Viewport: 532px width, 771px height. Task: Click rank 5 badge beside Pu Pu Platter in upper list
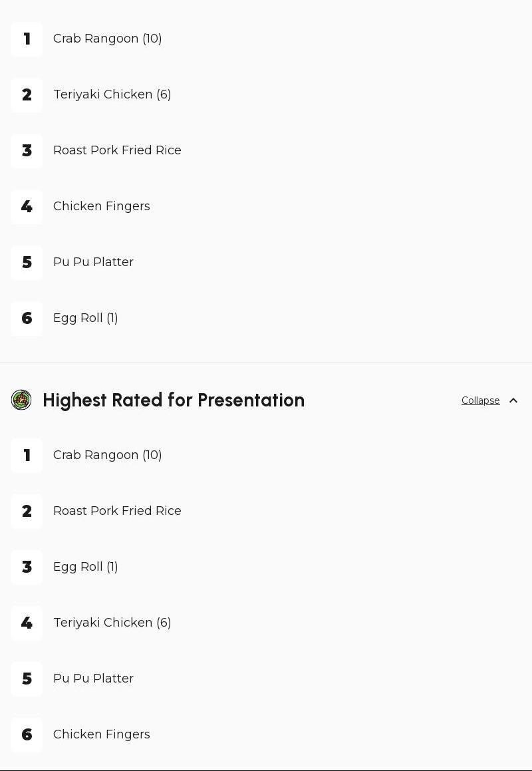(27, 263)
